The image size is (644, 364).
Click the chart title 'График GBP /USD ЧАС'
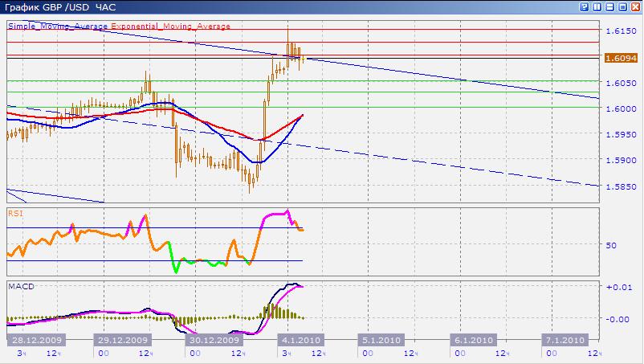59,8
